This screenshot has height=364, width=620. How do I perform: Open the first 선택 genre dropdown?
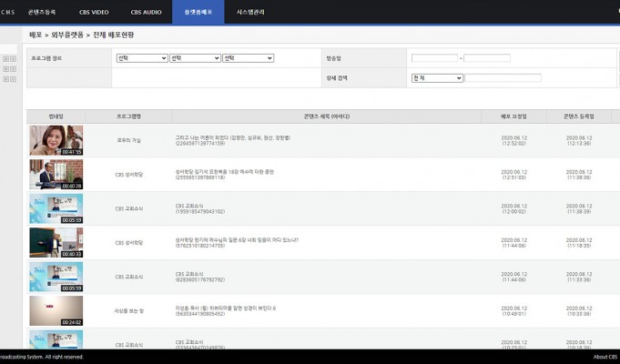point(142,58)
